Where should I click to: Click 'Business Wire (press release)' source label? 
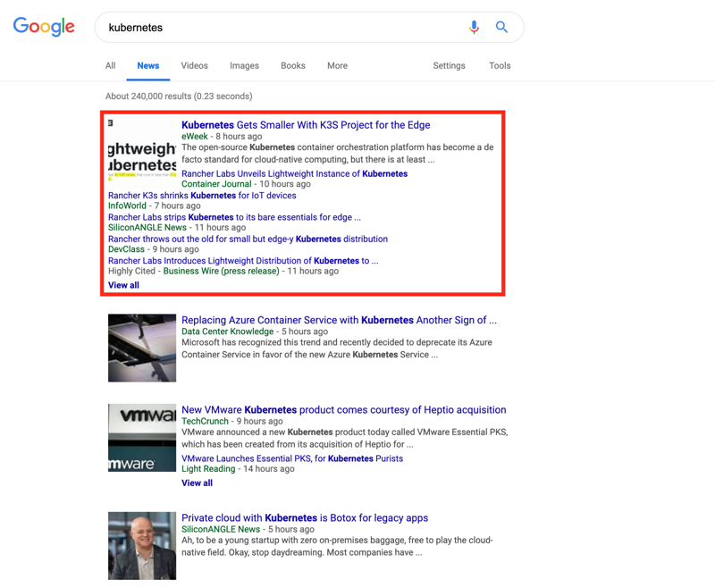[x=221, y=271]
